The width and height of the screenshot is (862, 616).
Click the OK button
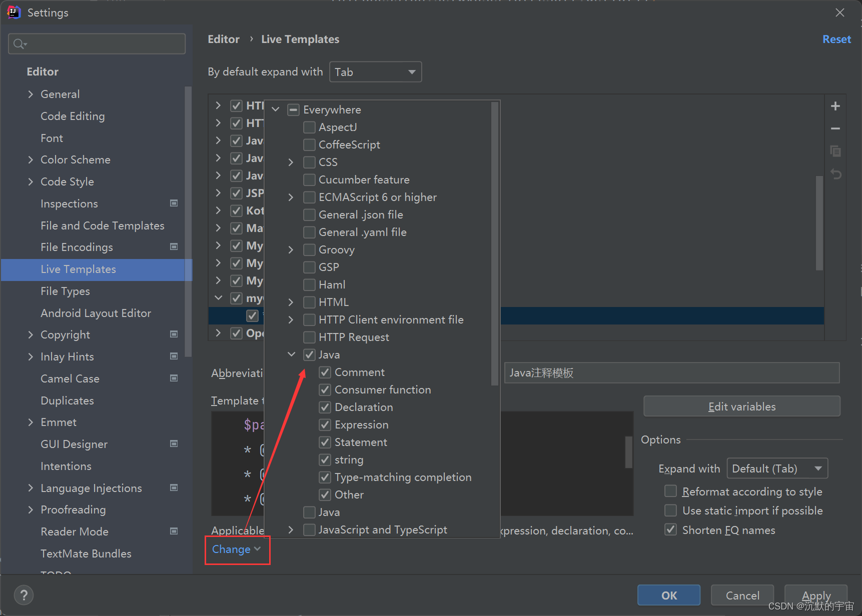(668, 595)
